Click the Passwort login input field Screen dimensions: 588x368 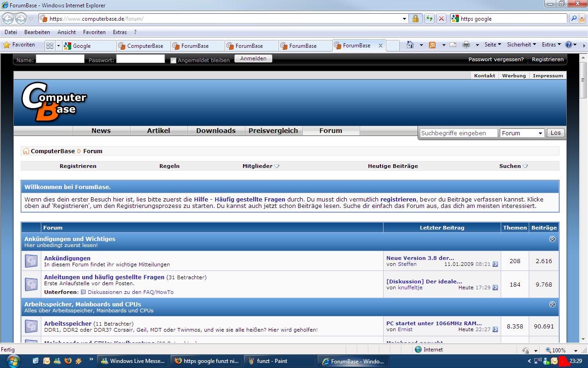tap(141, 59)
